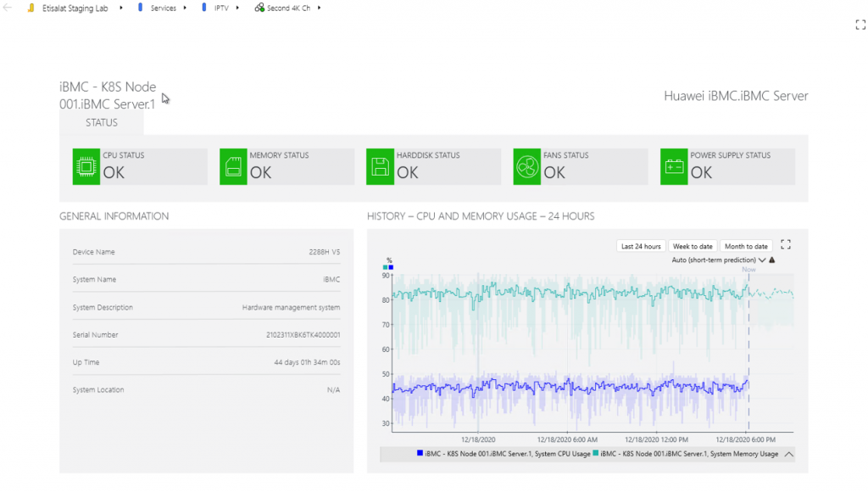Screen dimensions: 868x492
Task: Open the Services breadcrumb
Action: click(x=164, y=8)
